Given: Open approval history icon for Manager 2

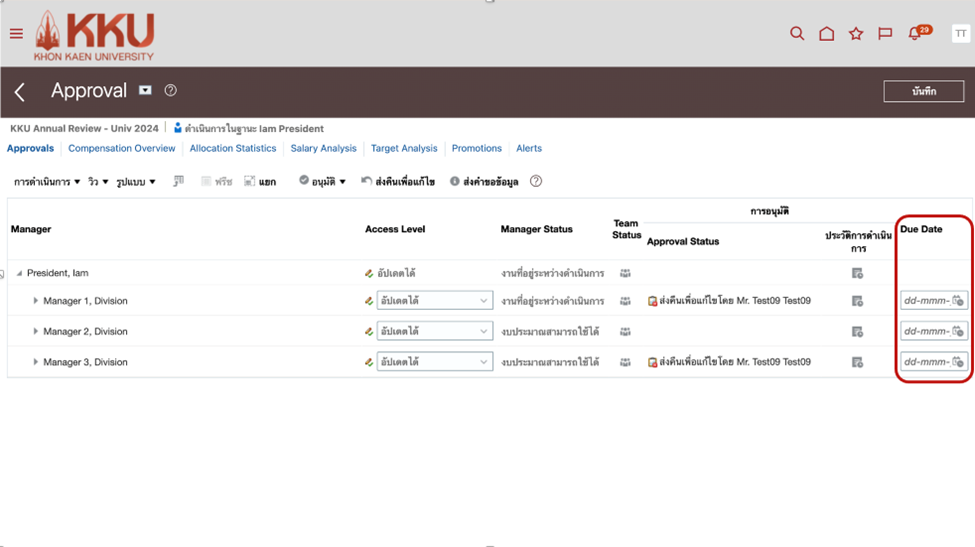Looking at the screenshot, I should [x=857, y=332].
